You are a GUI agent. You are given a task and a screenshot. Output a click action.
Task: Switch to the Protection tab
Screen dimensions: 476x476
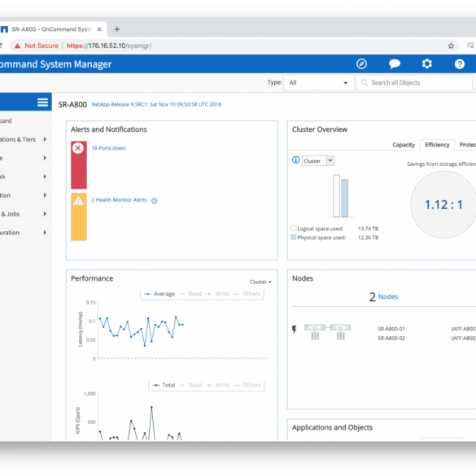(x=467, y=145)
